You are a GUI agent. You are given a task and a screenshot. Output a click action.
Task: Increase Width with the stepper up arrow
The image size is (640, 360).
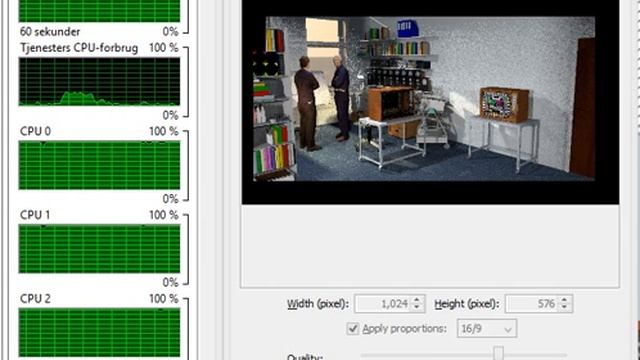(417, 300)
